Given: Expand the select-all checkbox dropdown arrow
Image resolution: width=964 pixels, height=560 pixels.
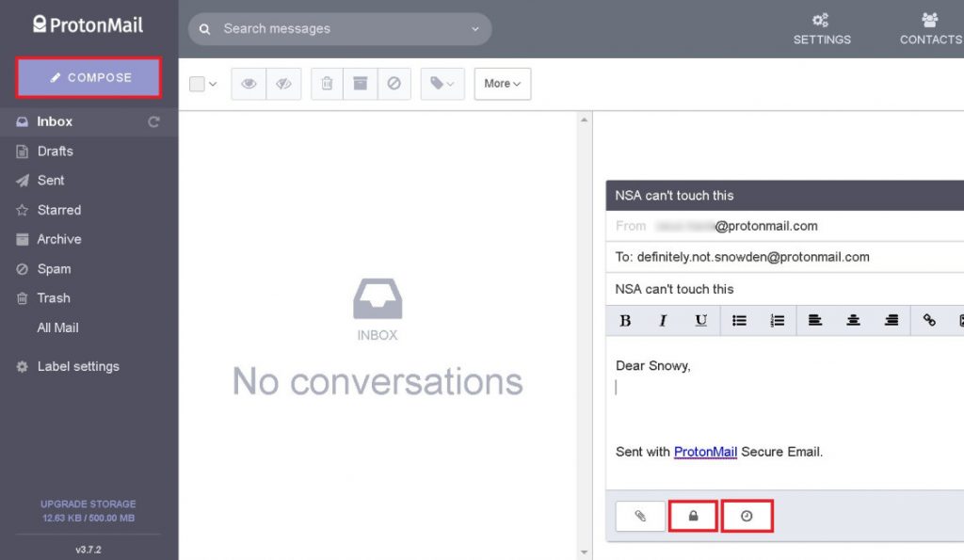Looking at the screenshot, I should (x=213, y=84).
